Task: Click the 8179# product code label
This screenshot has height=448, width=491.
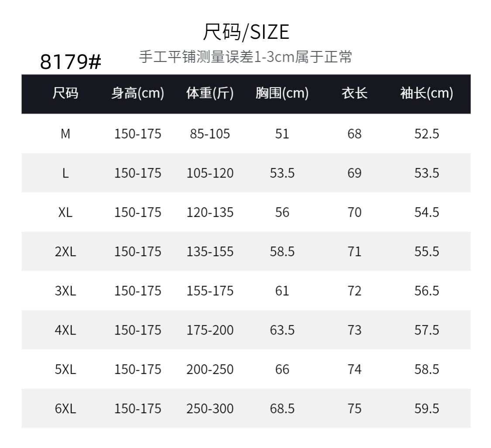Action: [x=71, y=62]
